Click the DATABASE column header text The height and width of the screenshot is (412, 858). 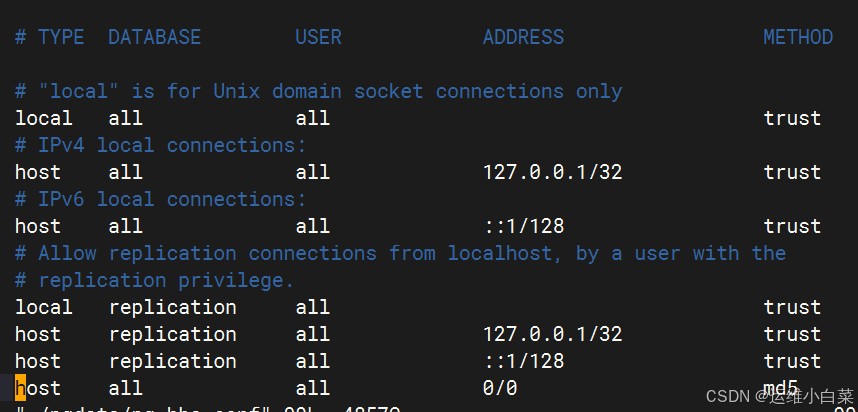click(x=154, y=37)
